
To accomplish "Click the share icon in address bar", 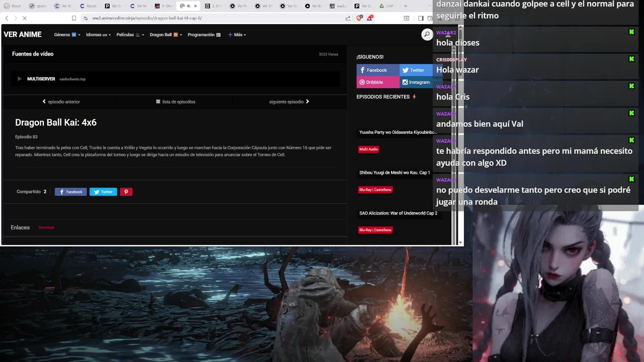I will click(348, 18).
